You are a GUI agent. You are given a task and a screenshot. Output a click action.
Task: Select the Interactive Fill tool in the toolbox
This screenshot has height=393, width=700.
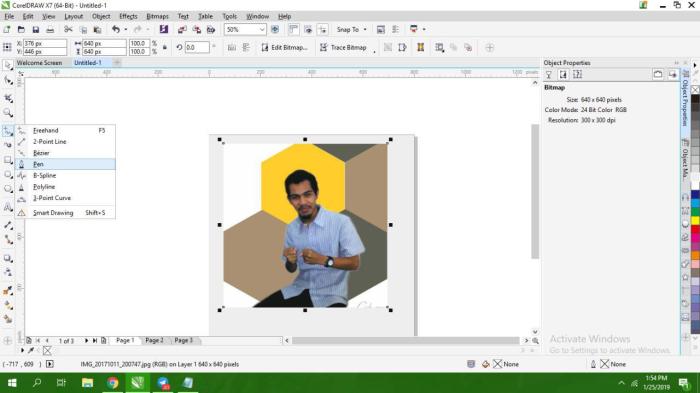[x=8, y=305]
